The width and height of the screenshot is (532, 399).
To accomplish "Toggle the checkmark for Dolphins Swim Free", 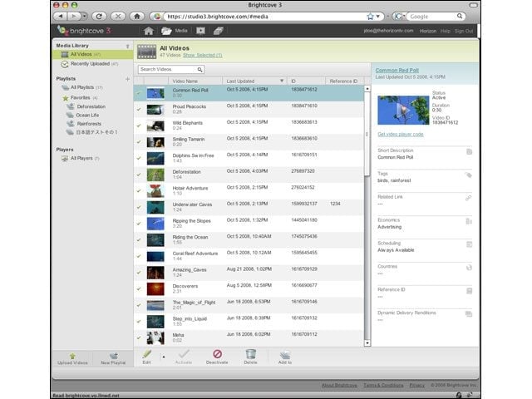I will pyautogui.click(x=139, y=158).
